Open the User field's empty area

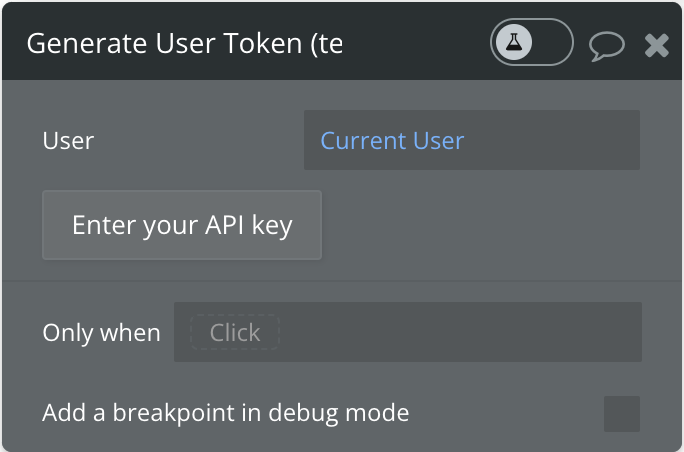click(552, 140)
